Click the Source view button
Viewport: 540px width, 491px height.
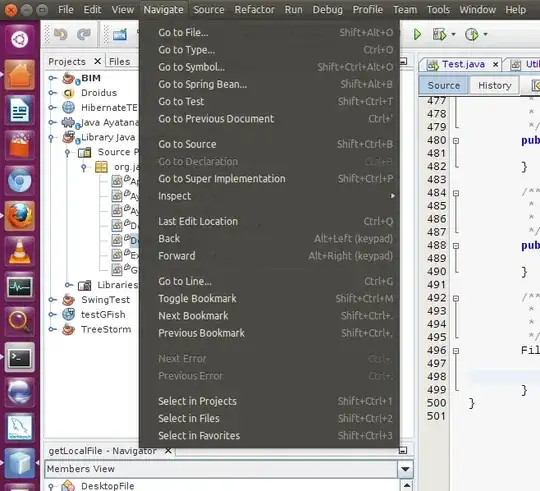point(444,85)
